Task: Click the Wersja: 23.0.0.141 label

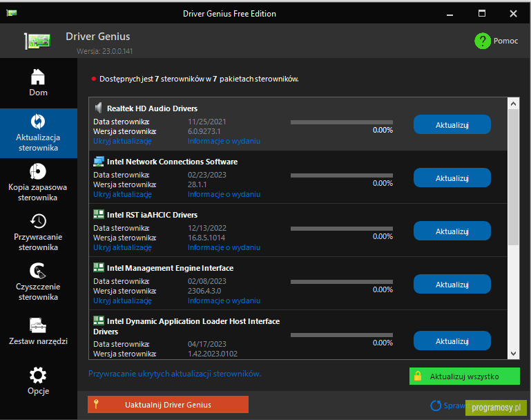Action: [x=105, y=51]
